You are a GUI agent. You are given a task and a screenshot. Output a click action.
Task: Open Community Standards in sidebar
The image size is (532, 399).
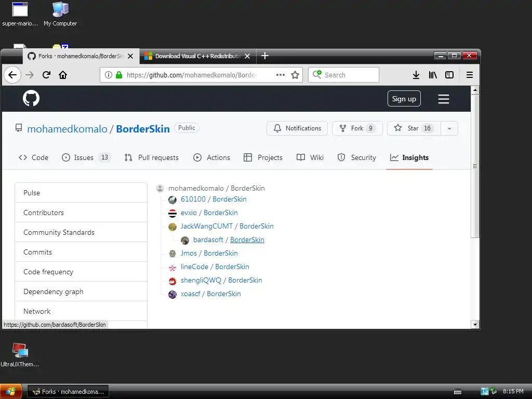click(x=81, y=232)
